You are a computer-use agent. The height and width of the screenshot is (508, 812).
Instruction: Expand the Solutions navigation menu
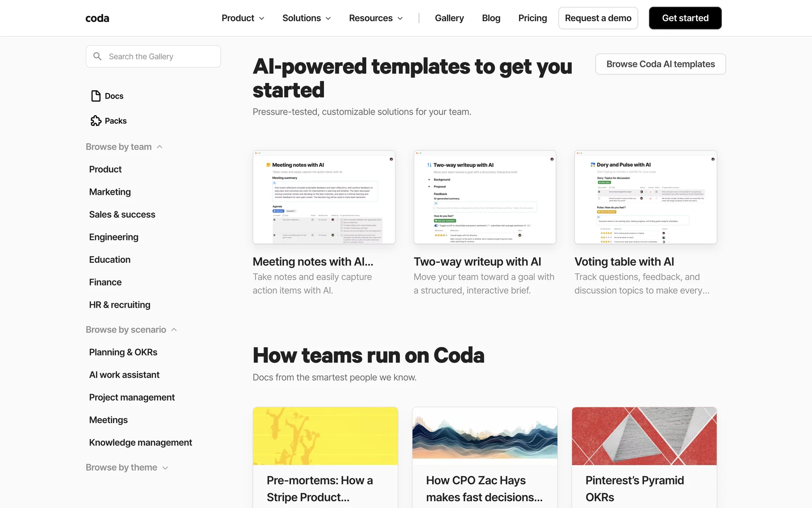click(x=307, y=18)
